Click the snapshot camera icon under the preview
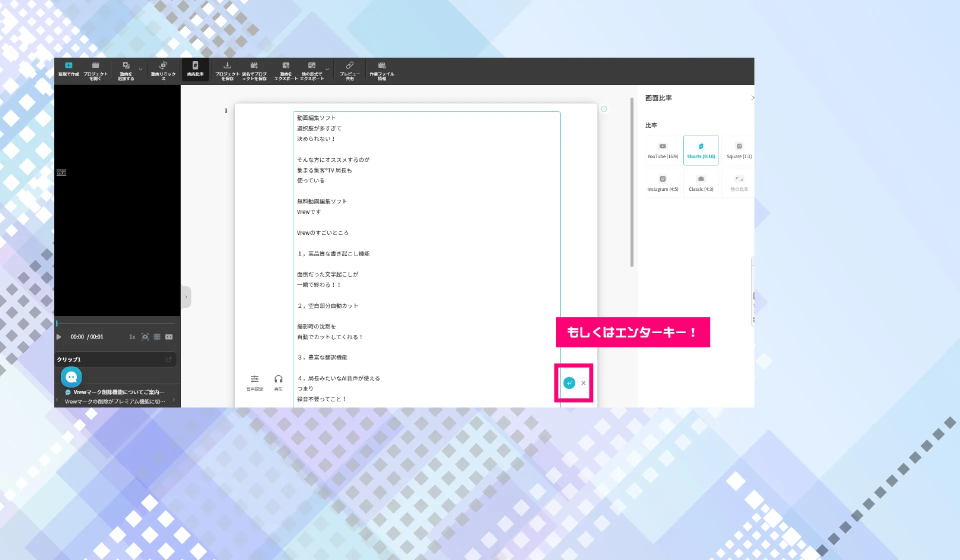The image size is (960, 560). point(145,337)
